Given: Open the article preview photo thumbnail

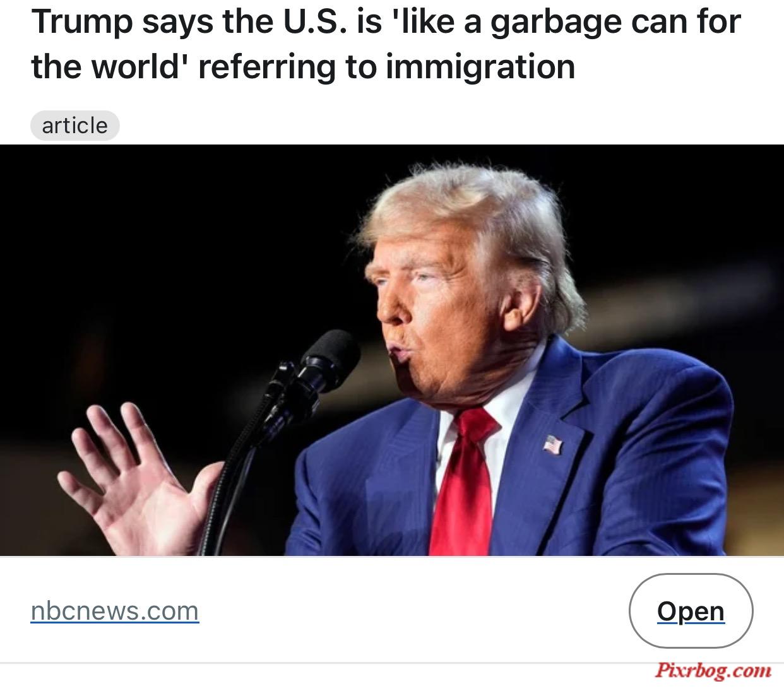Looking at the screenshot, I should click(392, 350).
